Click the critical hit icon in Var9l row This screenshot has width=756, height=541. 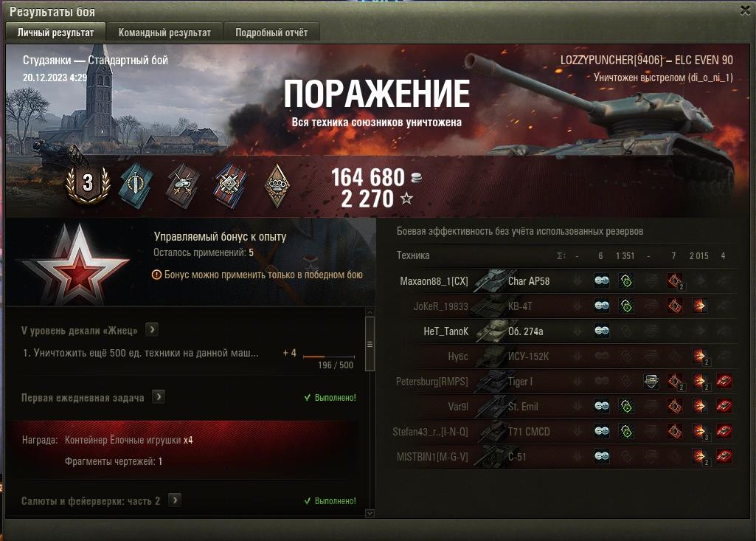(x=675, y=407)
